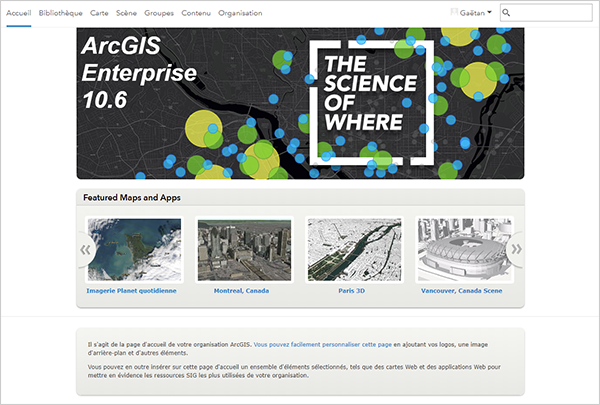Open the Scène tab
This screenshot has width=600, height=405.
[126, 13]
